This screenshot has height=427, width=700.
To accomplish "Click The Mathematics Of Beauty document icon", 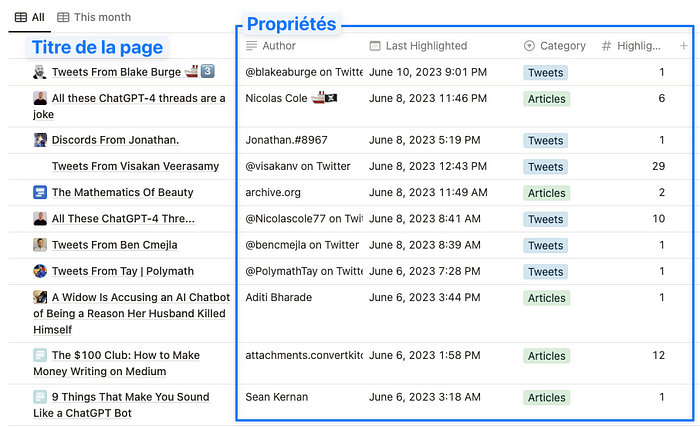I will click(40, 192).
